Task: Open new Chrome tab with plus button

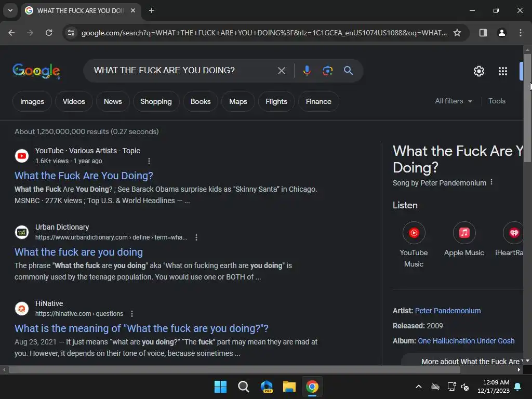Action: (152, 10)
